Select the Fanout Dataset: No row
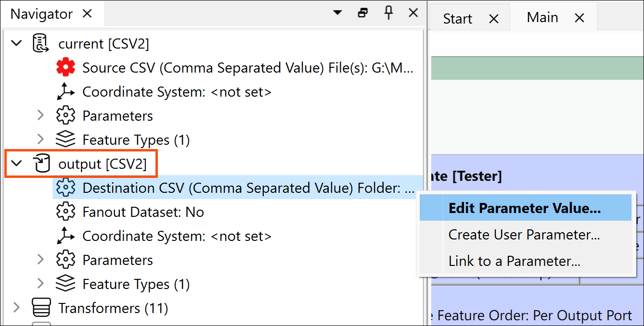 click(x=143, y=212)
